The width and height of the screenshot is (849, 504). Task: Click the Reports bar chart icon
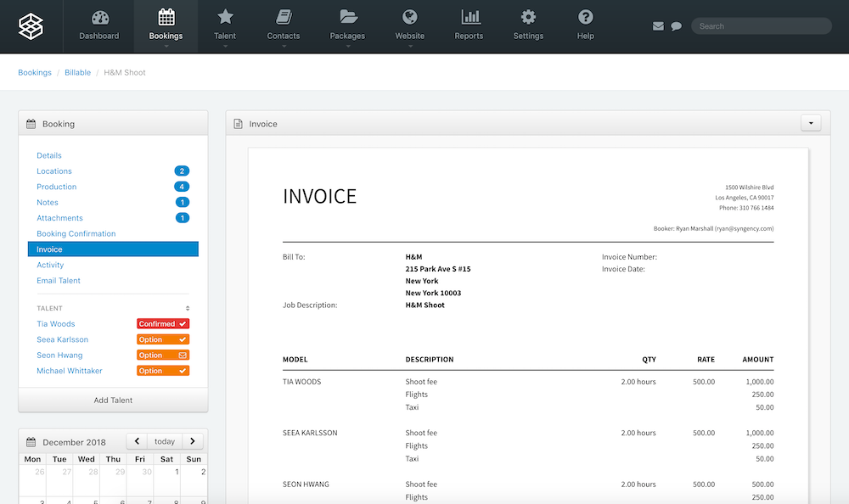click(470, 17)
